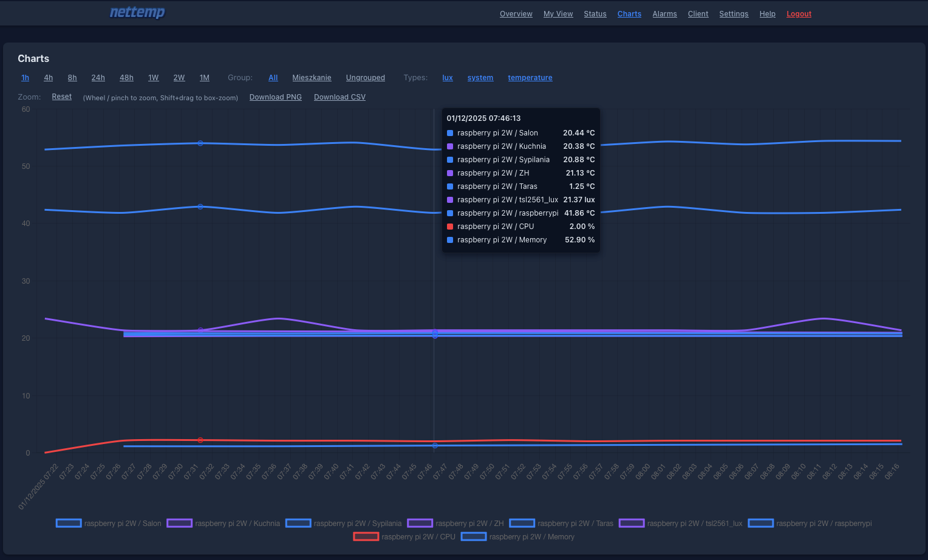Image resolution: width=928 pixels, height=560 pixels.
Task: Open the 48h data range
Action: [x=126, y=77]
